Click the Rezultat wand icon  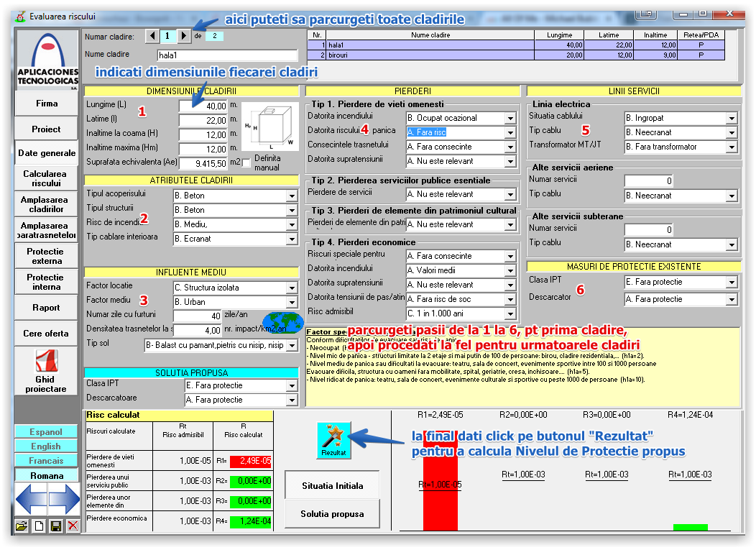[x=333, y=438]
